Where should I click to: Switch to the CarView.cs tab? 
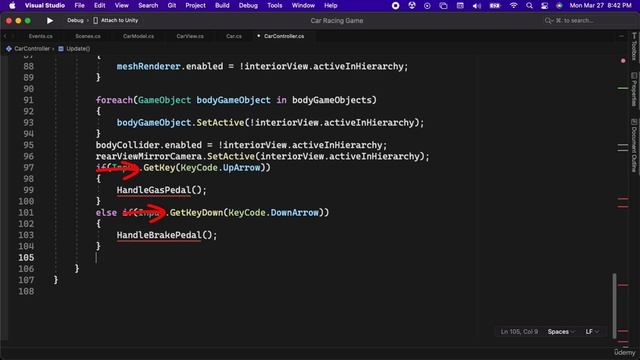click(190, 36)
